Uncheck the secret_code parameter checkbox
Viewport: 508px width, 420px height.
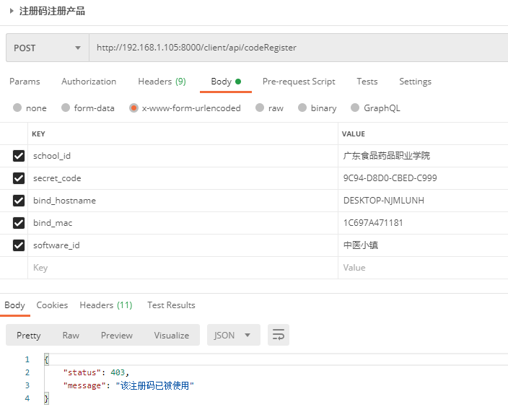[19, 178]
